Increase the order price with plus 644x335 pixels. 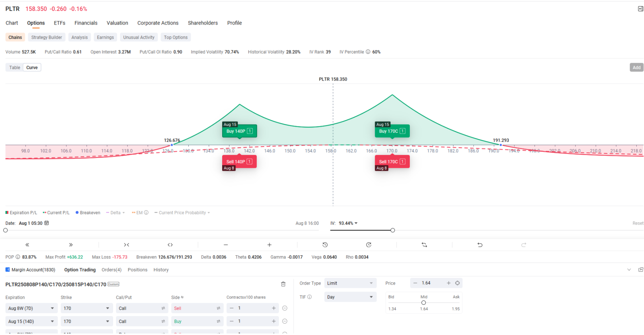(449, 283)
